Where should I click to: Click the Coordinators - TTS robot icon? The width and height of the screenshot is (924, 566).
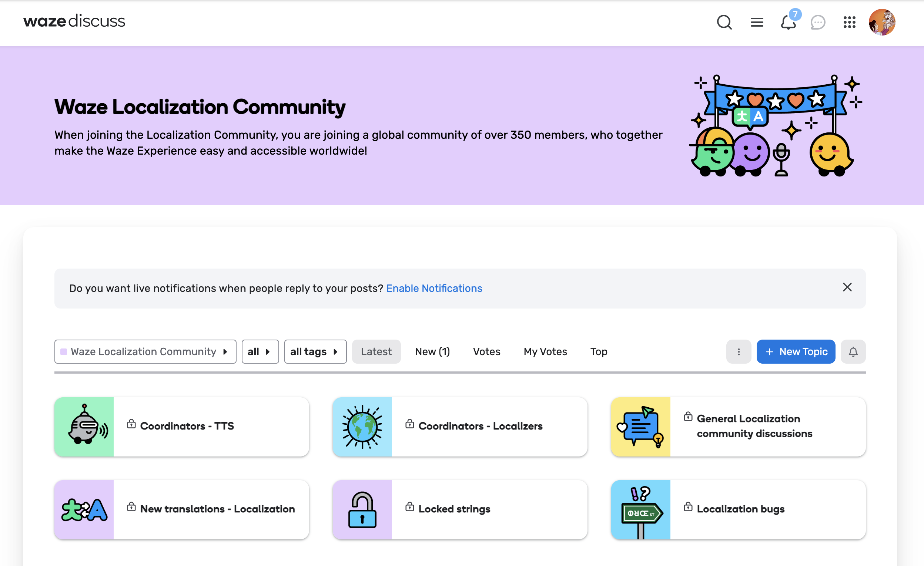click(84, 427)
